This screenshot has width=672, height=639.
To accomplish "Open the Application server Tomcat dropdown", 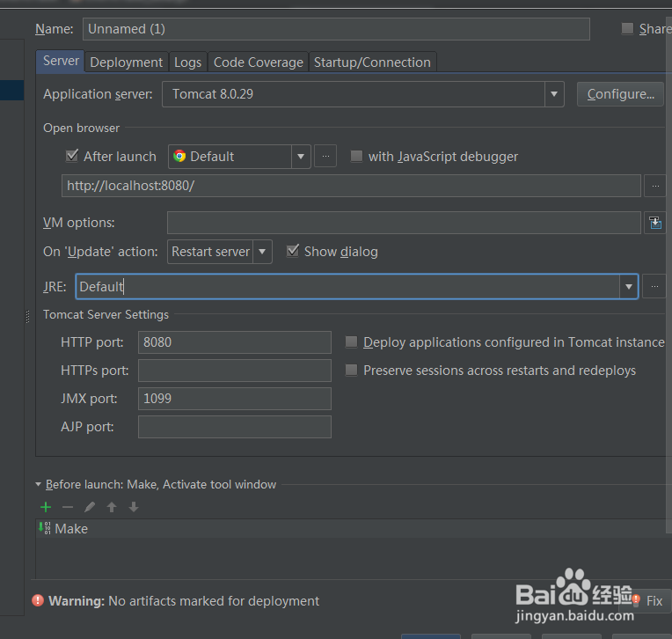I will point(554,94).
